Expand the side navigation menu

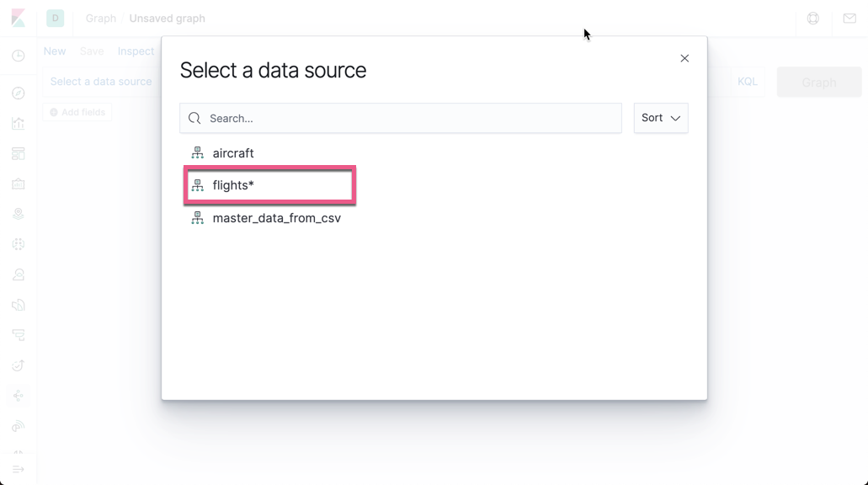(x=19, y=469)
